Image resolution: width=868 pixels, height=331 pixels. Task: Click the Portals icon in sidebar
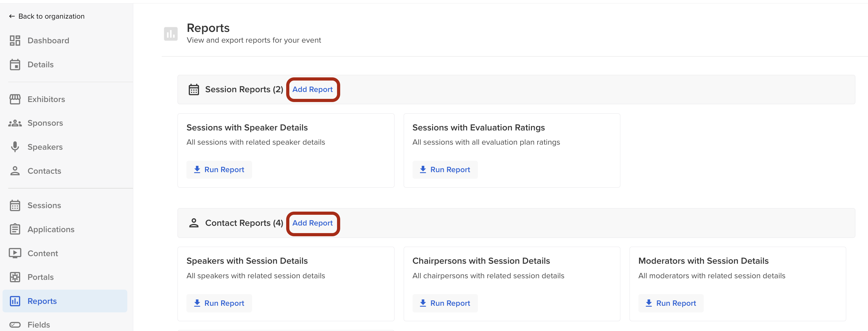(x=15, y=277)
